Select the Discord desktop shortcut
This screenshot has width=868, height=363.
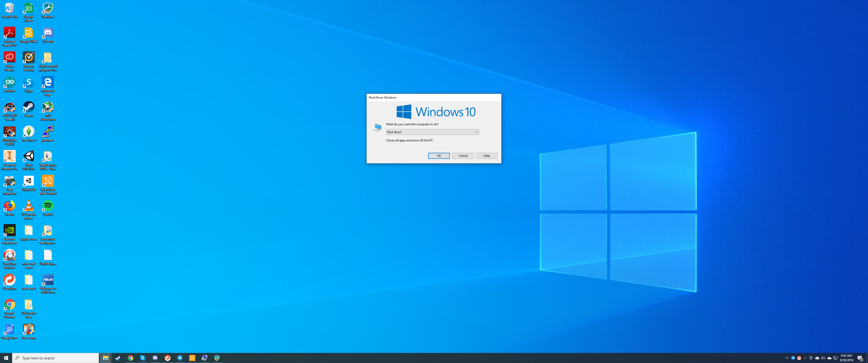(x=48, y=35)
